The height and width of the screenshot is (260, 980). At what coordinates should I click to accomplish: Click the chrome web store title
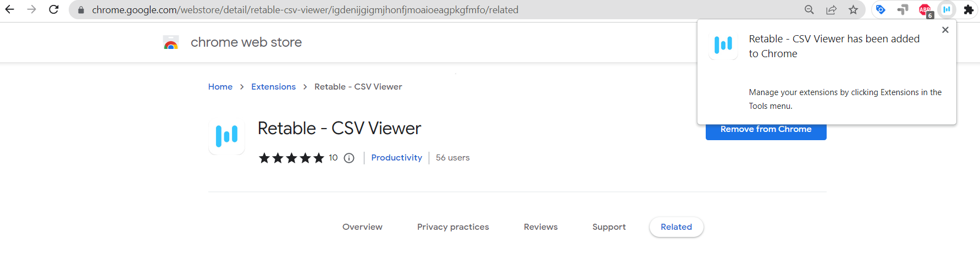[246, 42]
